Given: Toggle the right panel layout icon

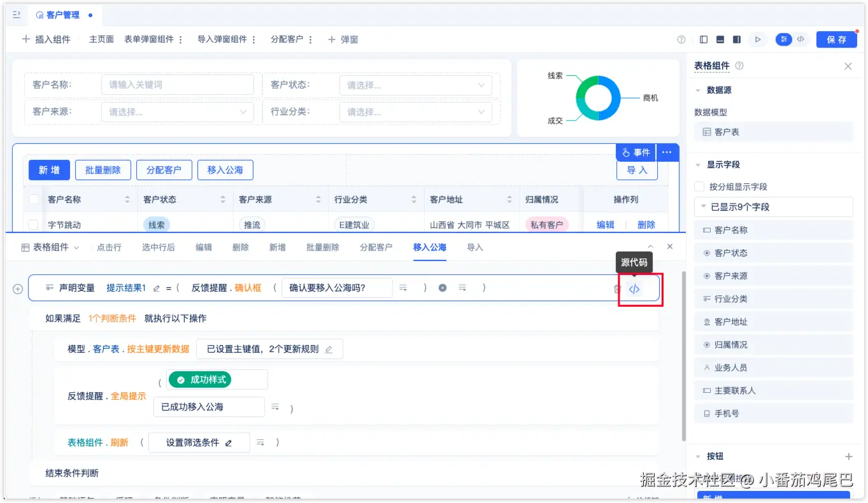Looking at the screenshot, I should point(737,39).
